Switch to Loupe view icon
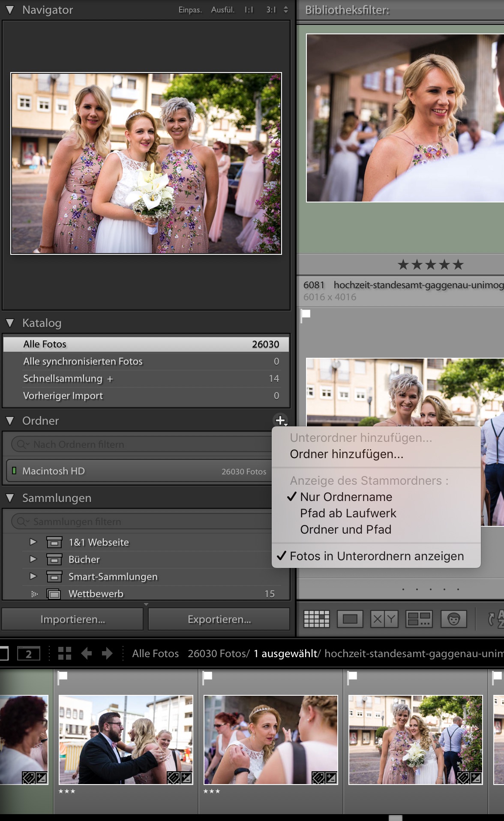 point(350,619)
